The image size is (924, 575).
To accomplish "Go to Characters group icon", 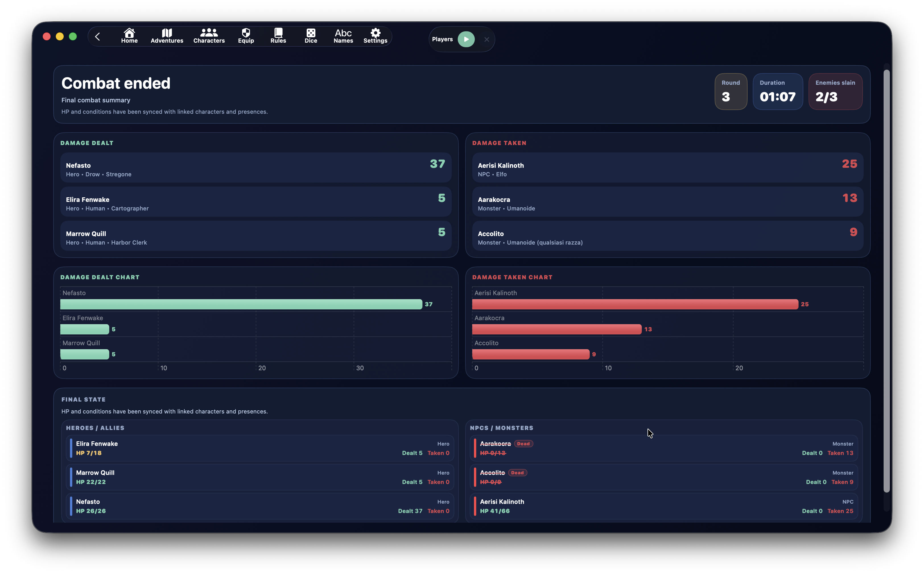I will pos(209,36).
